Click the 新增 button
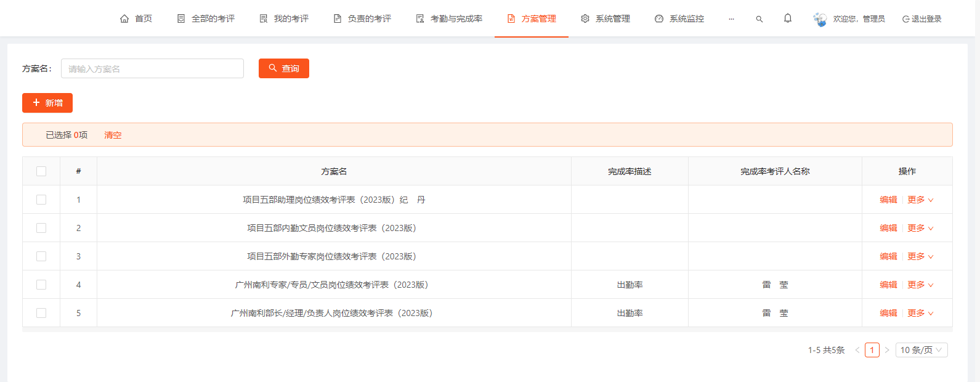Viewport: 980px width, 382px height. tap(47, 103)
